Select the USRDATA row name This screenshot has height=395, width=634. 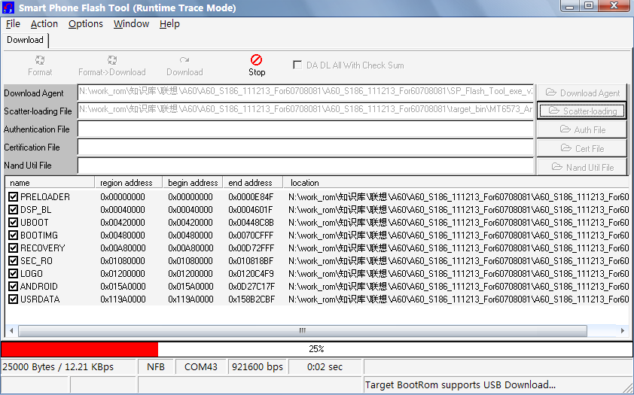coord(40,300)
